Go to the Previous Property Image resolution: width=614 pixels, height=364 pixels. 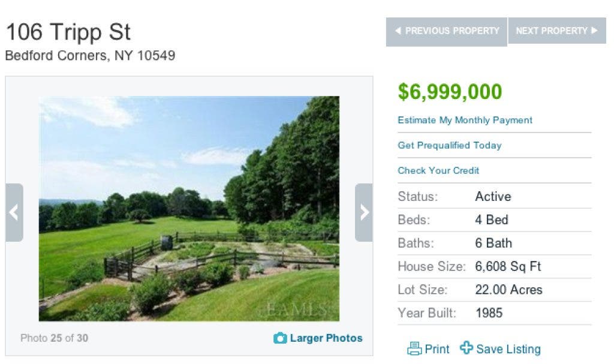447,31
